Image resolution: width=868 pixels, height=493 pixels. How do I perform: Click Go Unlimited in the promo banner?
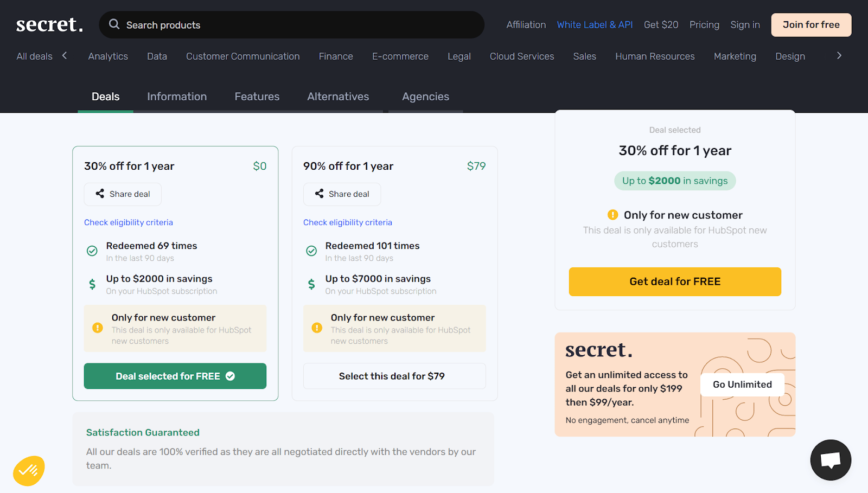(x=742, y=384)
